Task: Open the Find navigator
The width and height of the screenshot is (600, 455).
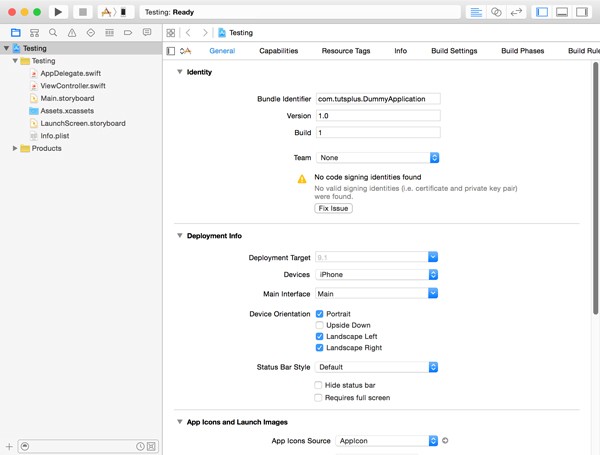Action: (53, 33)
